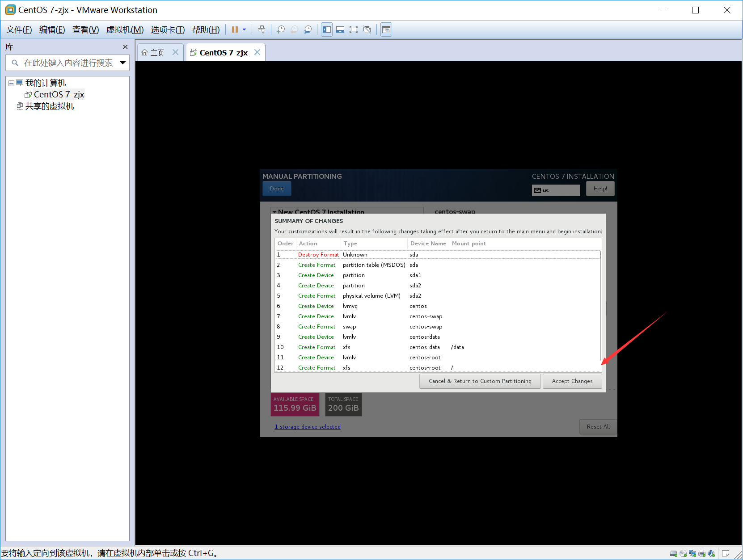Select the lvmvg centos row
Image resolution: width=743 pixels, height=560 pixels.
tap(438, 306)
